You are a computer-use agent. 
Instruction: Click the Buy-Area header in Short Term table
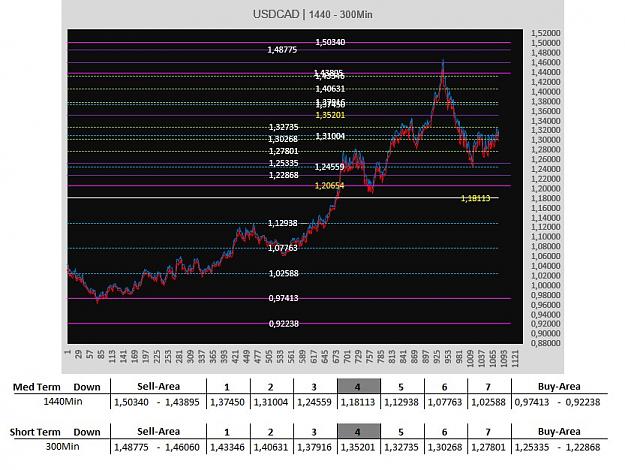click(559, 431)
